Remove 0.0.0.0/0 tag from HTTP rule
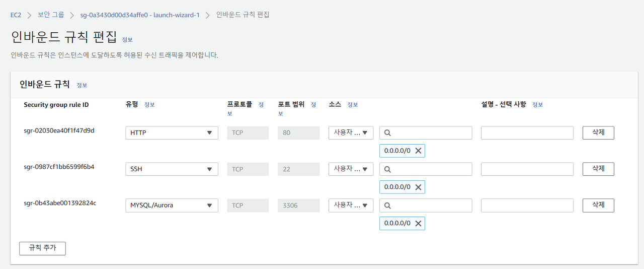This screenshot has width=644, height=269. [418, 151]
